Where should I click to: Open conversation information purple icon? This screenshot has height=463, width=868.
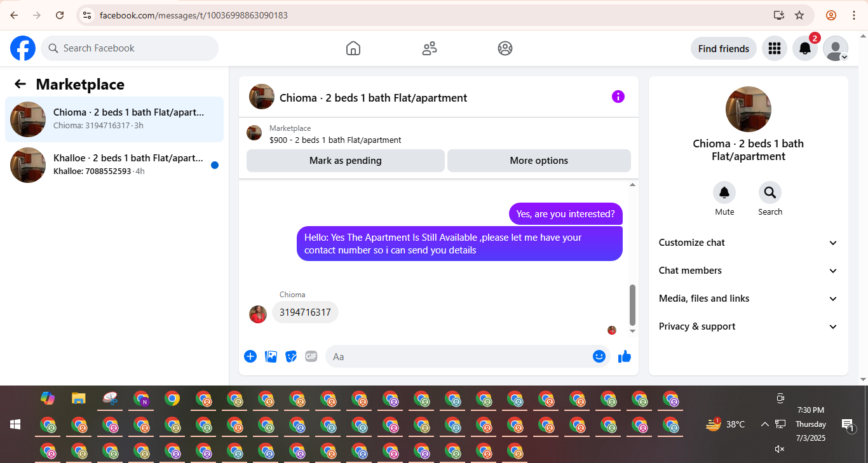(618, 97)
